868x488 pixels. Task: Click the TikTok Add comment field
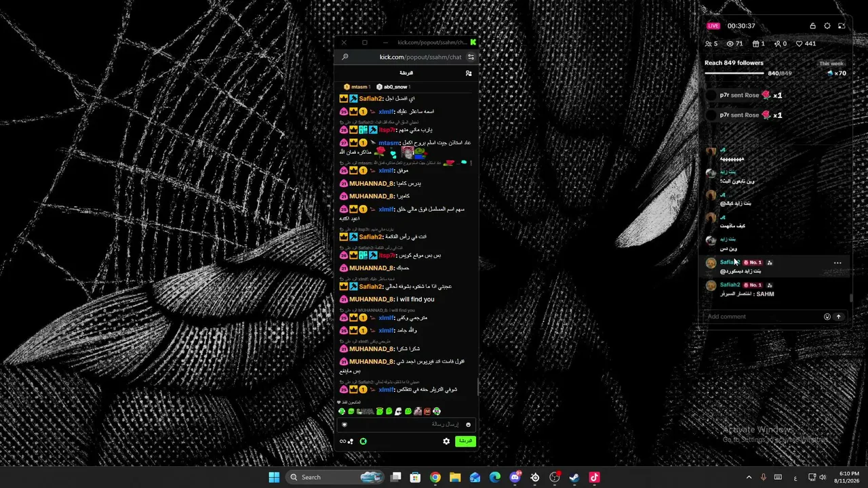[763, 317]
